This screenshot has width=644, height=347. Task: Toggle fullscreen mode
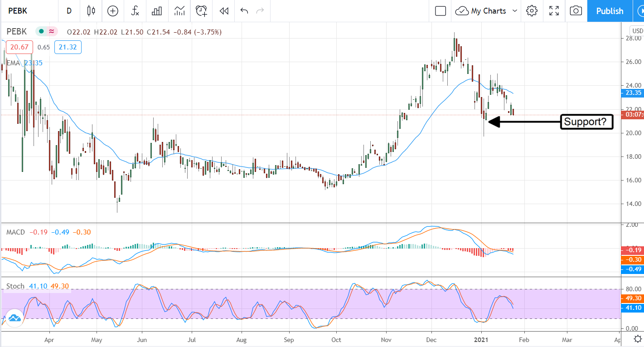[x=554, y=11]
